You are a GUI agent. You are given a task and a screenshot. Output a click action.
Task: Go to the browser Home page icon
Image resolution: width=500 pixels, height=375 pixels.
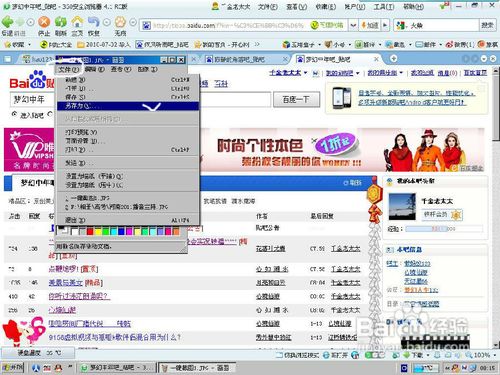pos(77,22)
